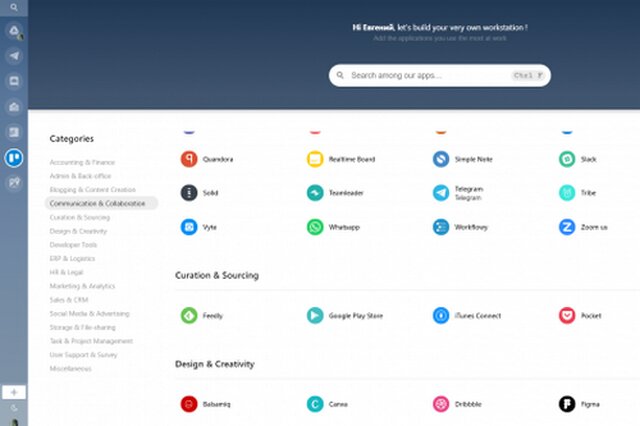
Task: Click the 'Categories' heading
Action: tap(71, 139)
